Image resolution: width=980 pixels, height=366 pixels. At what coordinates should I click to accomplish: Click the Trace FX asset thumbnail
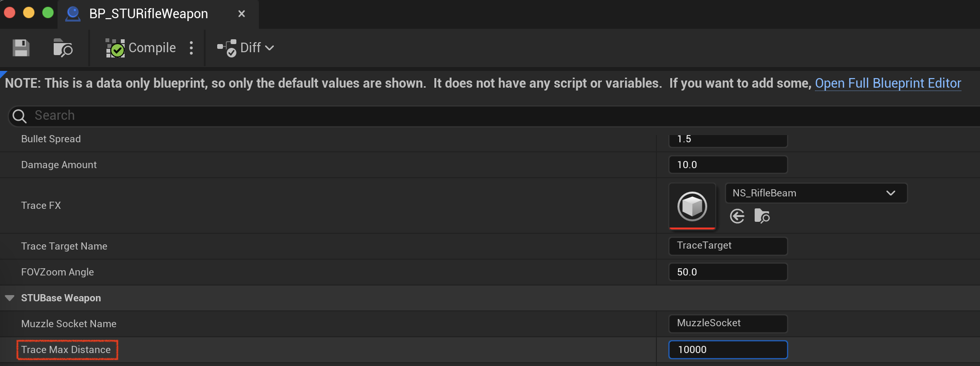click(x=692, y=206)
